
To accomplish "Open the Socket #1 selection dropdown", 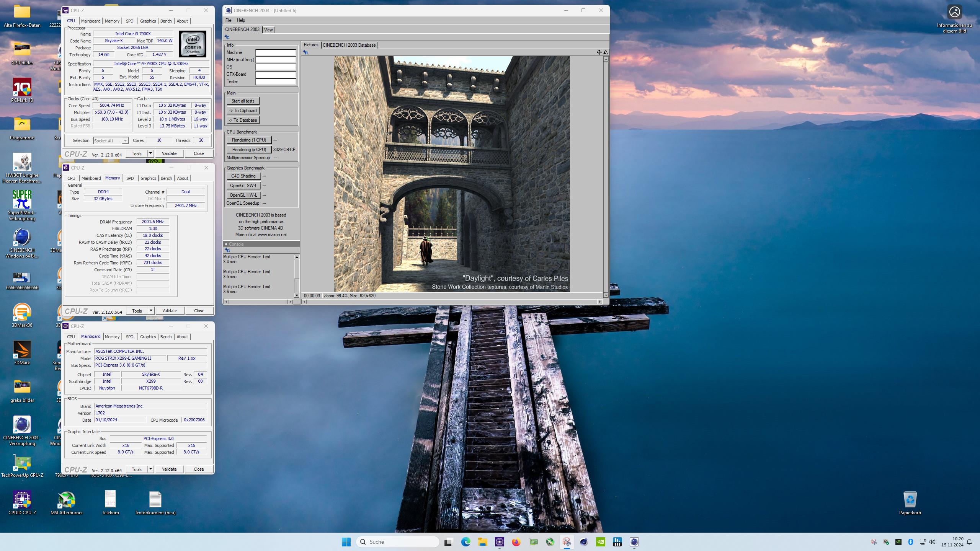I will 111,141.
